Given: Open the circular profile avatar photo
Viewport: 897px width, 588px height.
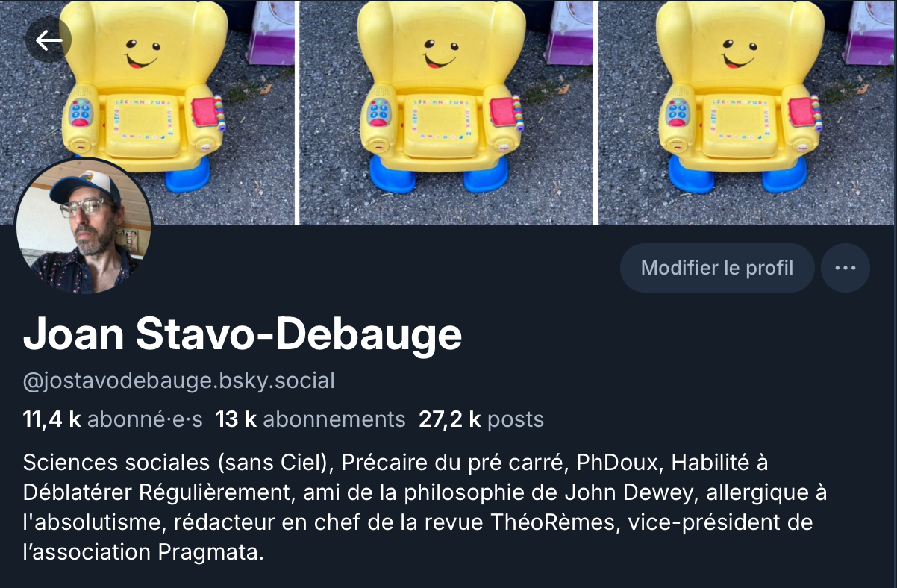Looking at the screenshot, I should point(84,225).
